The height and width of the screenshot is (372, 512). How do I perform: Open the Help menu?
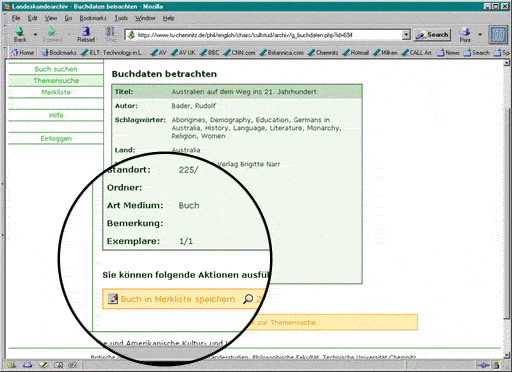coord(169,18)
